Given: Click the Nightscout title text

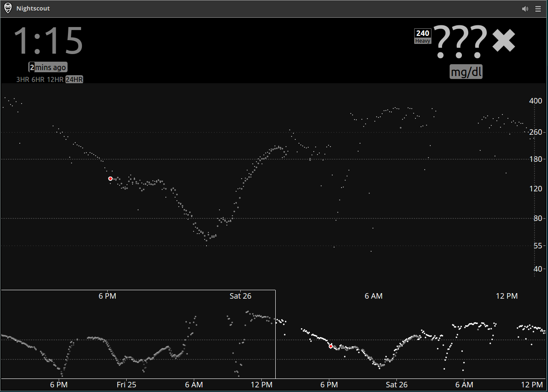Looking at the screenshot, I should click(33, 8).
